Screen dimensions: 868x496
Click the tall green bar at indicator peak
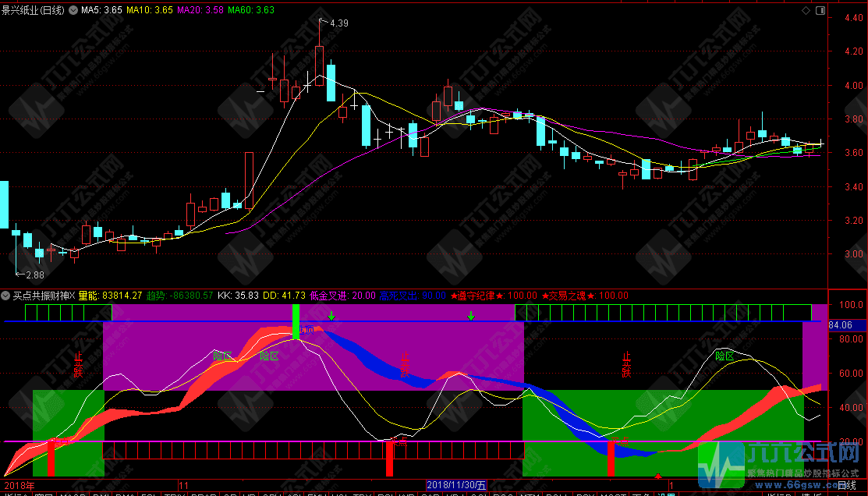tap(296, 321)
